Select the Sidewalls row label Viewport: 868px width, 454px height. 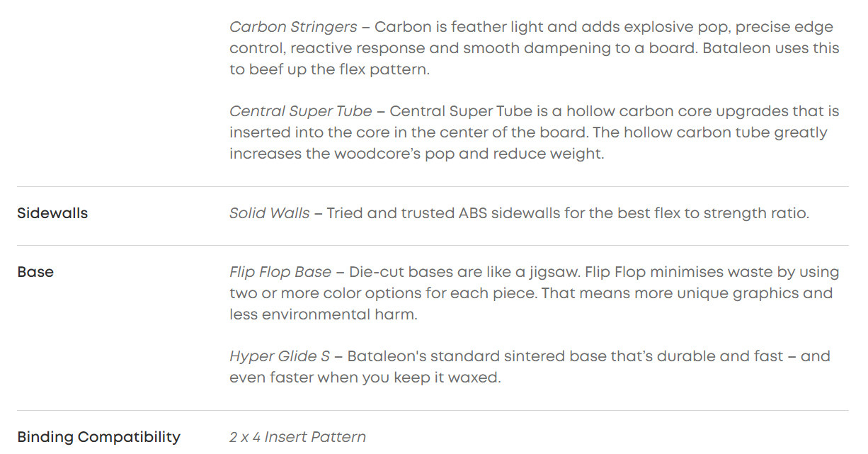(x=52, y=213)
